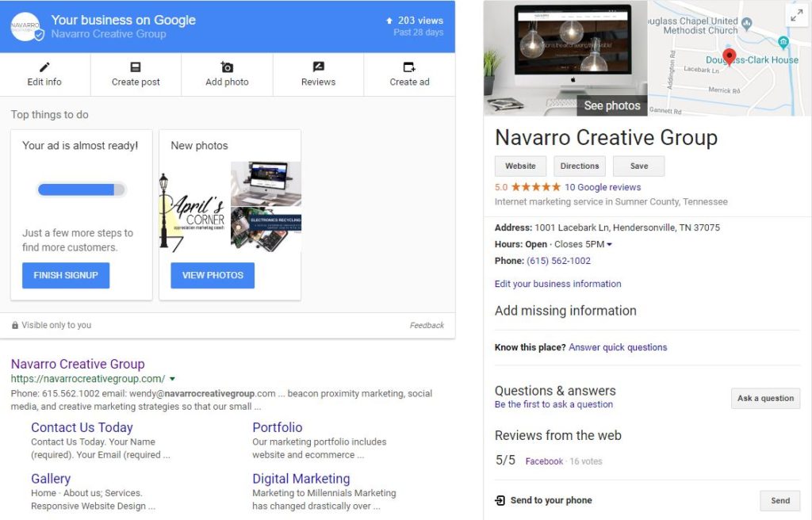812x520 pixels.
Task: Click the Top things to do heading
Action: (x=50, y=114)
